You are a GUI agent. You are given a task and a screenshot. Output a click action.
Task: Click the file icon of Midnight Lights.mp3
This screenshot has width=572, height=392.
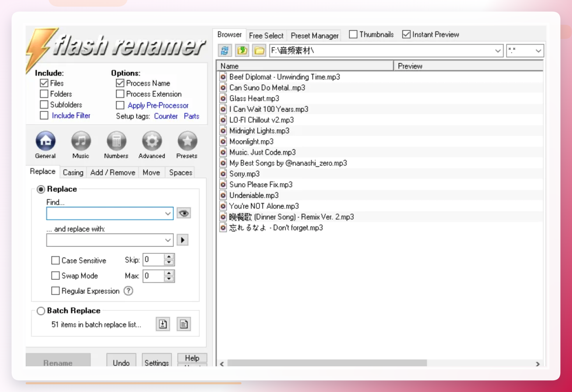pyautogui.click(x=223, y=131)
